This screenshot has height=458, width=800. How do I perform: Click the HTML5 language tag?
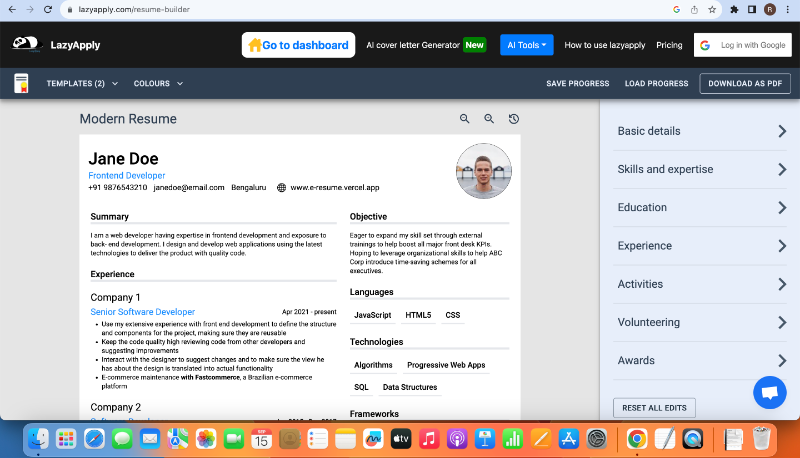coord(418,315)
